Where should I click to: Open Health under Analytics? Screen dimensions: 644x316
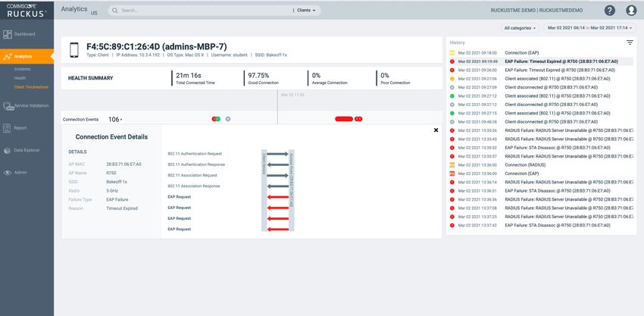click(20, 78)
